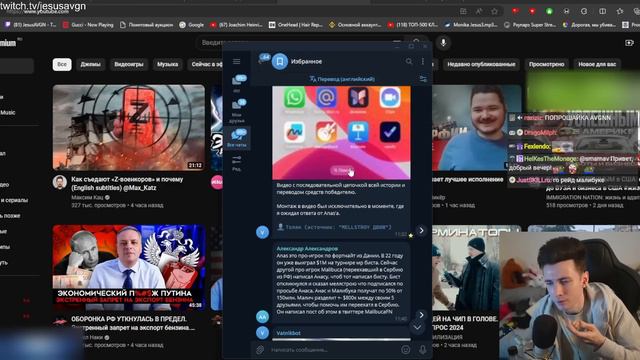The height and width of the screenshot is (360, 640).
Task: Select the Новое для вас filter chip
Action: point(597,64)
